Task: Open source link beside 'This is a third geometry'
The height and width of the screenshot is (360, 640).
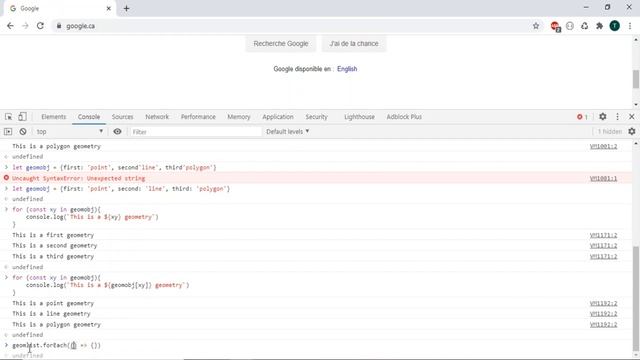Action: pyautogui.click(x=603, y=256)
